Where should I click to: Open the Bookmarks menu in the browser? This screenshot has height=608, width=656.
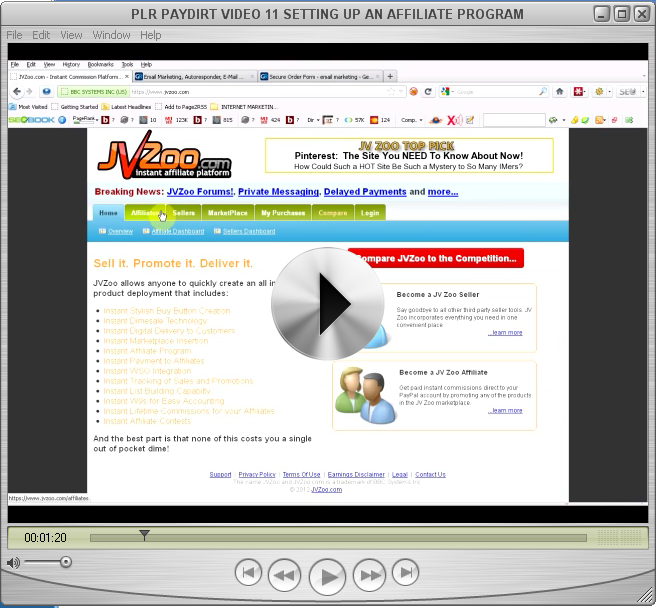pyautogui.click(x=100, y=64)
